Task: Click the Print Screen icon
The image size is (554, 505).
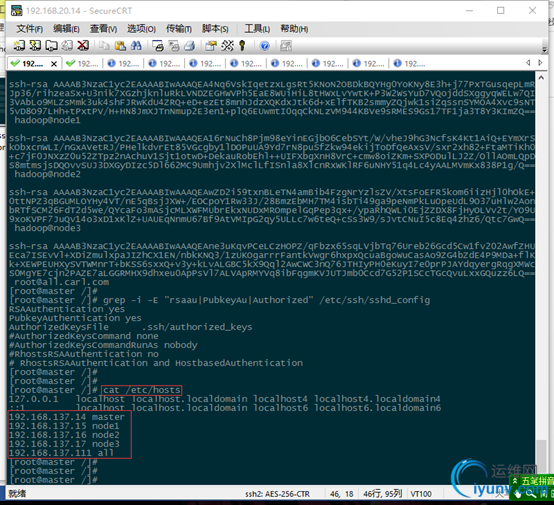Action: [x=158, y=45]
